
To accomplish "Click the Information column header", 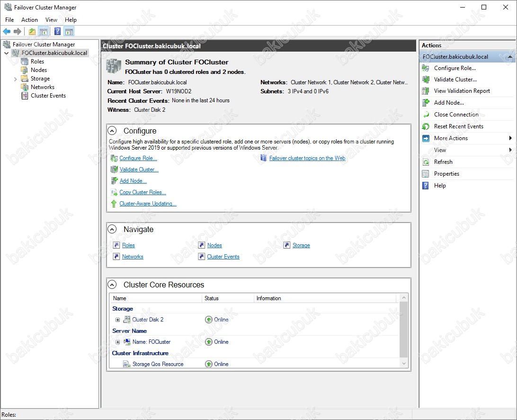I will click(x=325, y=298).
